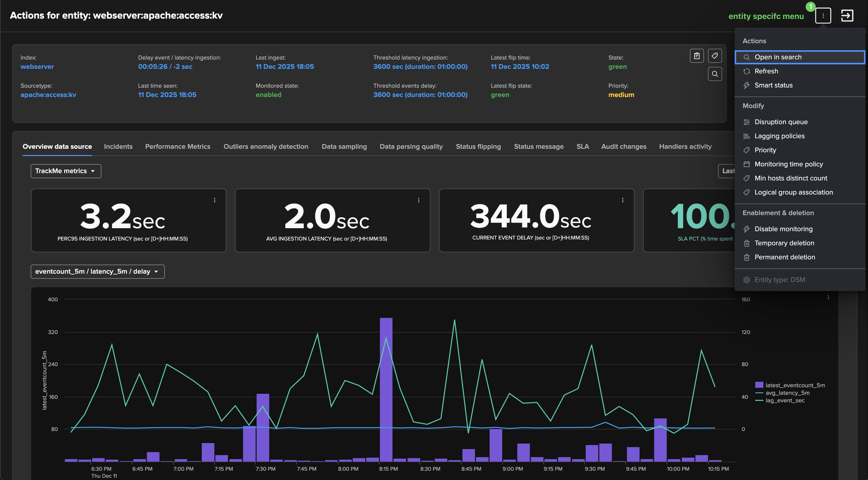
Task: Open the chart panel's kebab options menu
Action: click(828, 297)
